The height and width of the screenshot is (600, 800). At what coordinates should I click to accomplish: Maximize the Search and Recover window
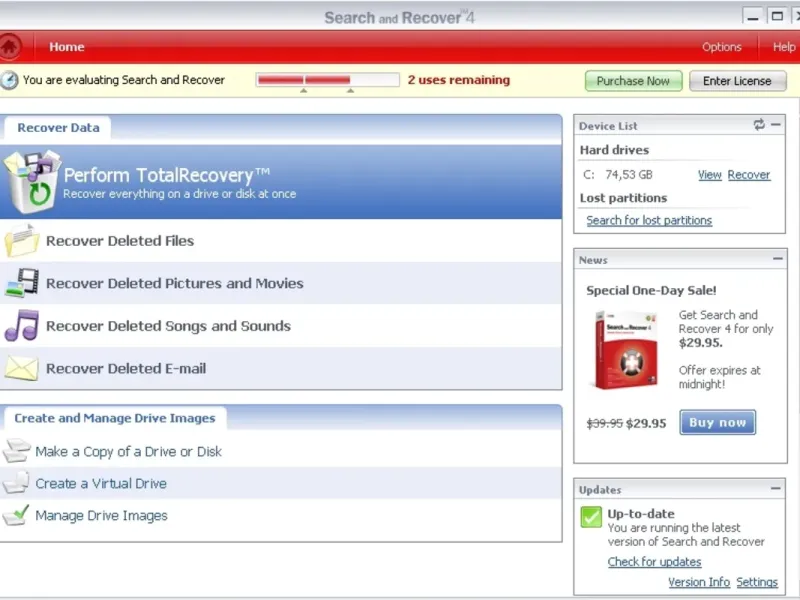[x=777, y=16]
